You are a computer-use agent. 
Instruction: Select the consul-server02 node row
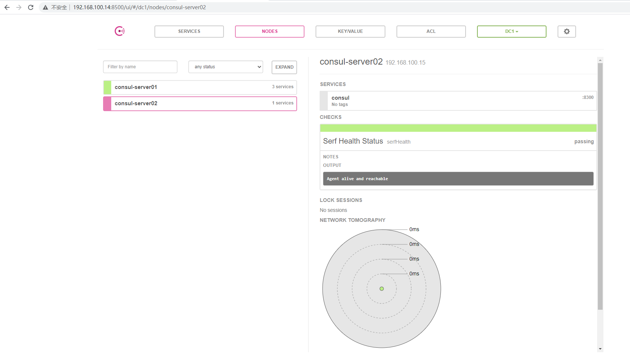point(200,103)
